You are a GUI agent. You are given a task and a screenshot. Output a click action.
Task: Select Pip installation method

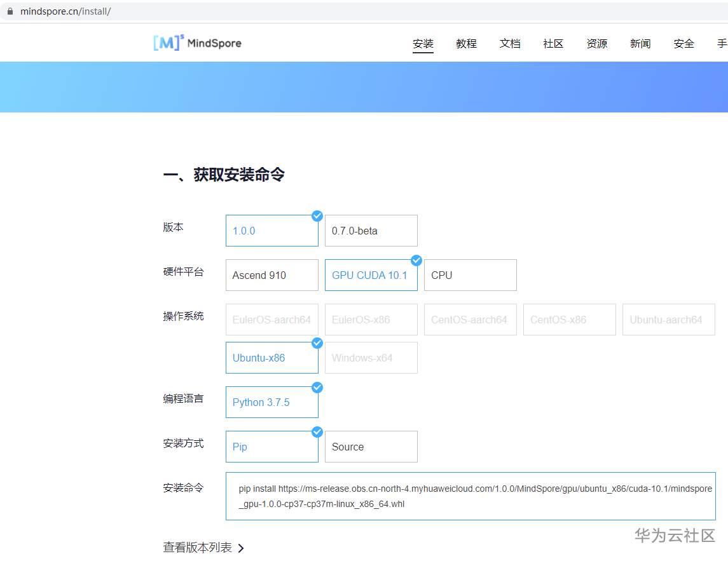pos(272,447)
